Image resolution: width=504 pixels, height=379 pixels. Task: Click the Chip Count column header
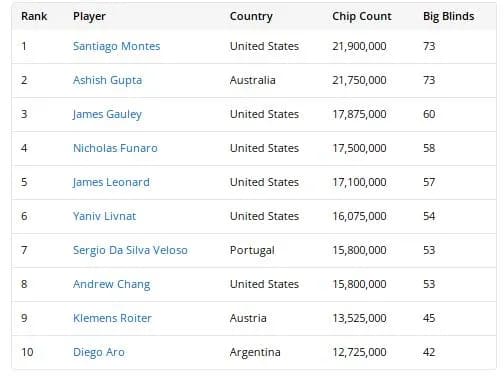[362, 16]
